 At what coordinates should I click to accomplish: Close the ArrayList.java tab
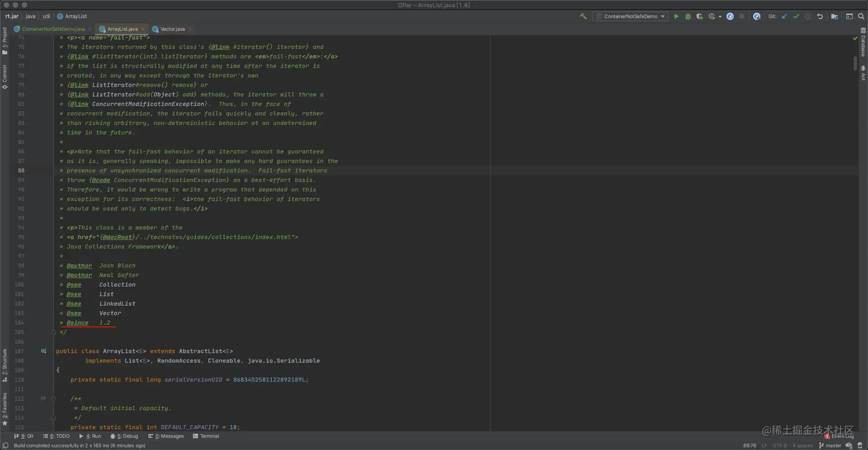click(143, 29)
